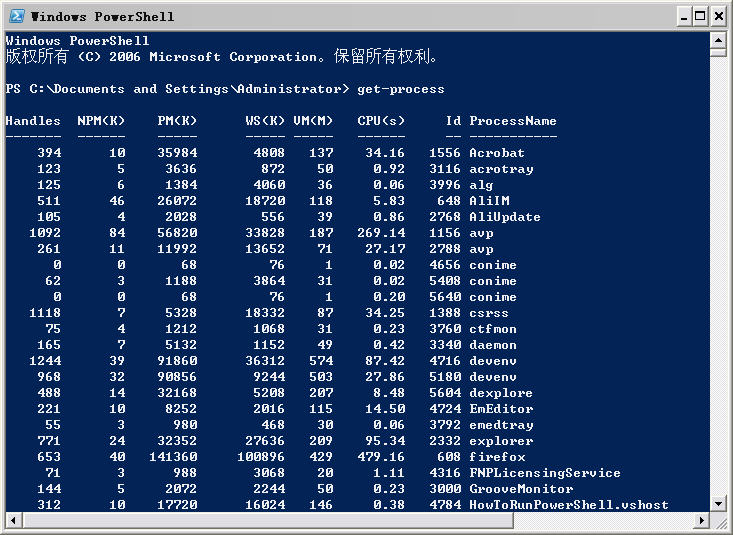Click the Microsoft Corporation copyright line

click(x=222, y=57)
